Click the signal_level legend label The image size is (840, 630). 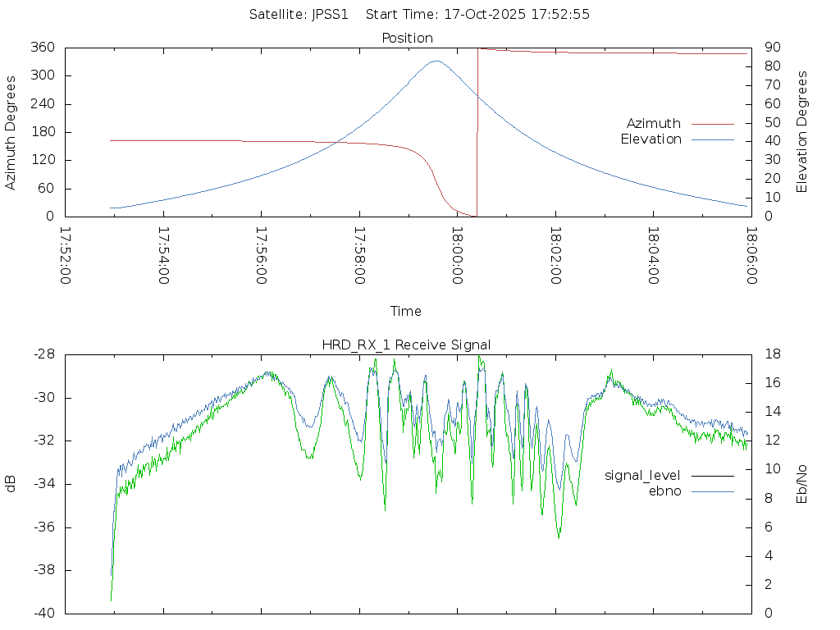pos(642,476)
